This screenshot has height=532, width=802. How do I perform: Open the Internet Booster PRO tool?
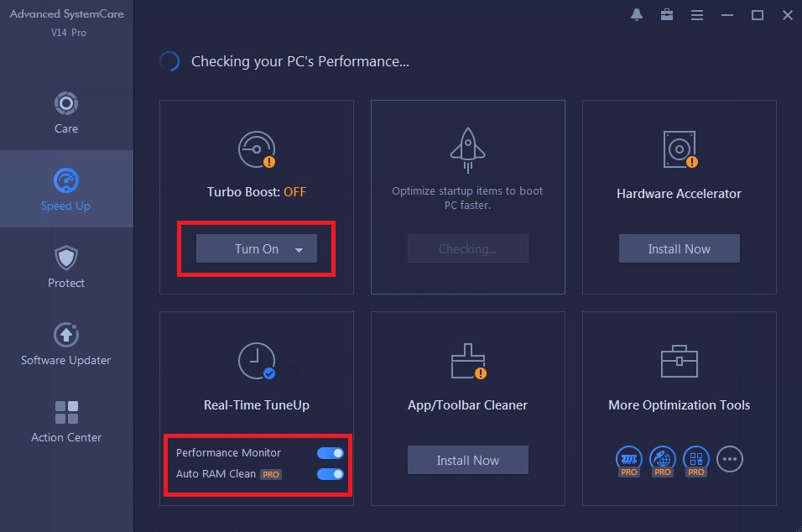[x=662, y=458]
